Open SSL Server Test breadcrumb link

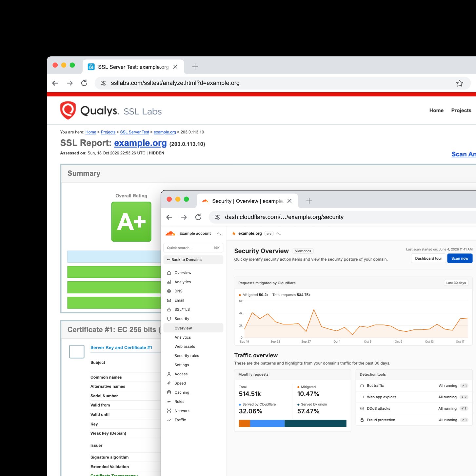134,132
